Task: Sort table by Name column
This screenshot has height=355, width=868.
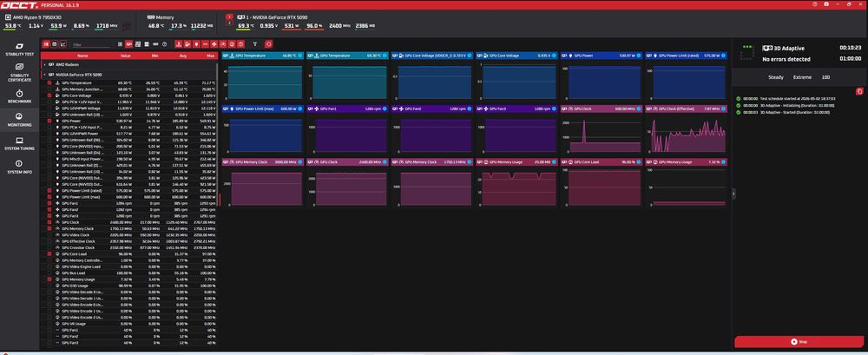Action: click(82, 56)
